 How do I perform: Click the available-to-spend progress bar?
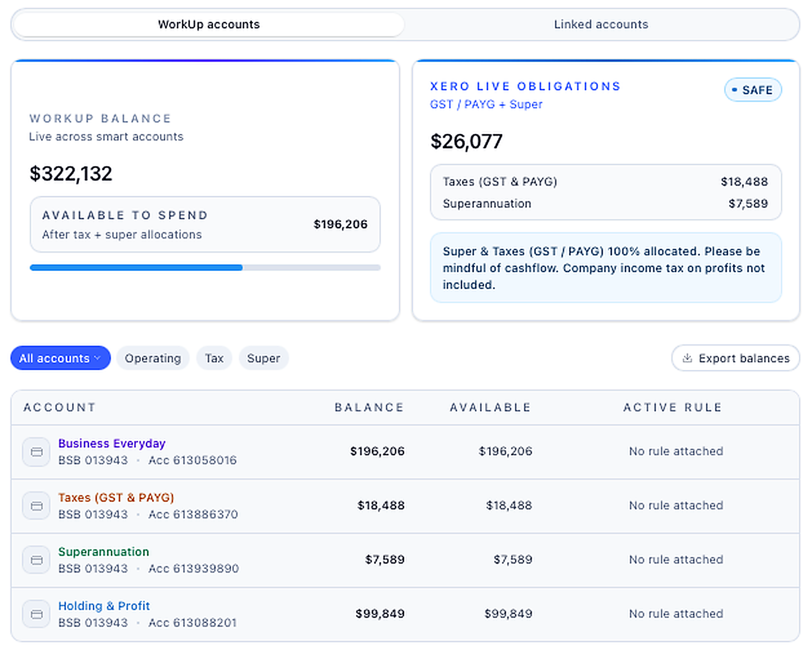tap(205, 267)
